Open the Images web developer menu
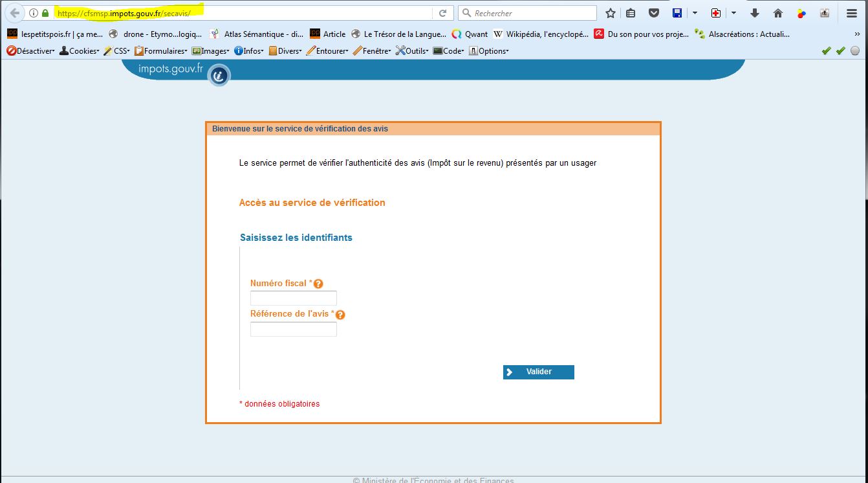Image resolution: width=868 pixels, height=483 pixels. coord(210,51)
